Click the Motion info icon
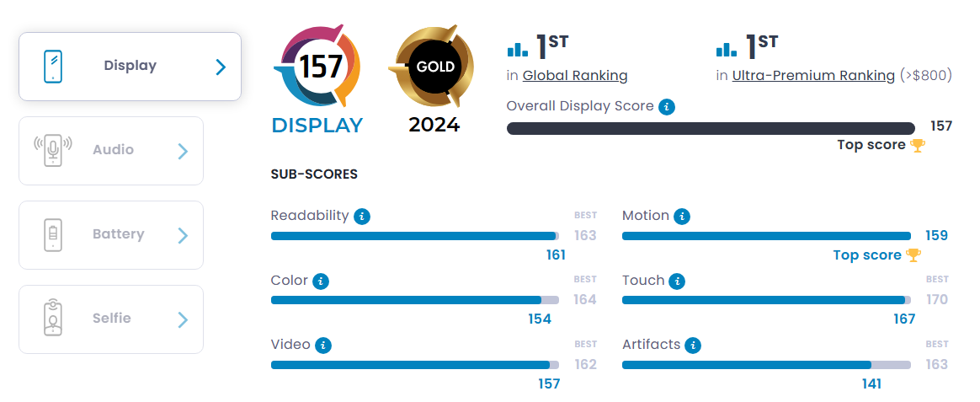The width and height of the screenshot is (980, 402). 682,217
